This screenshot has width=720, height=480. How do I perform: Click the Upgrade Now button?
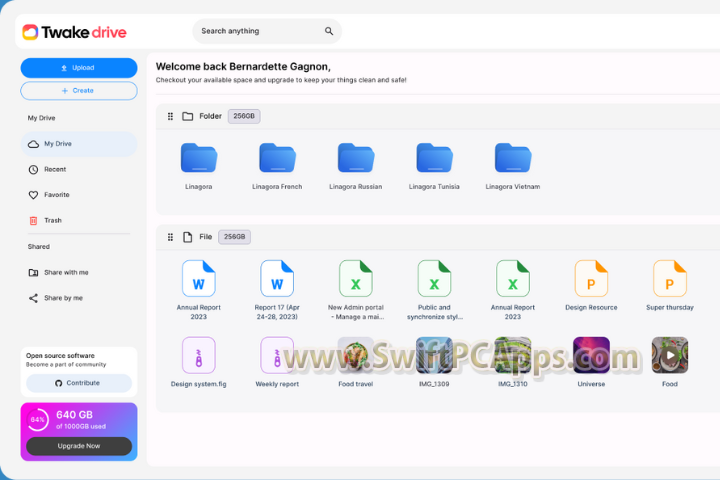(x=79, y=446)
